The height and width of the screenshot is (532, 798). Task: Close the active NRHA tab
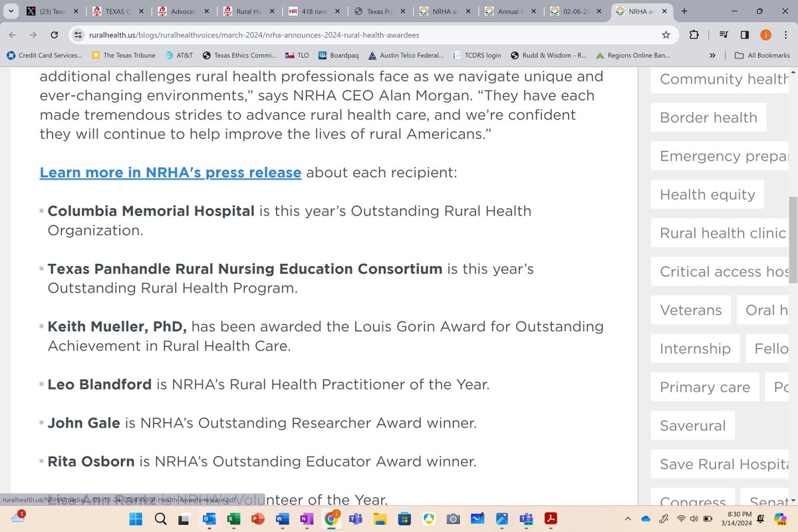(x=664, y=11)
